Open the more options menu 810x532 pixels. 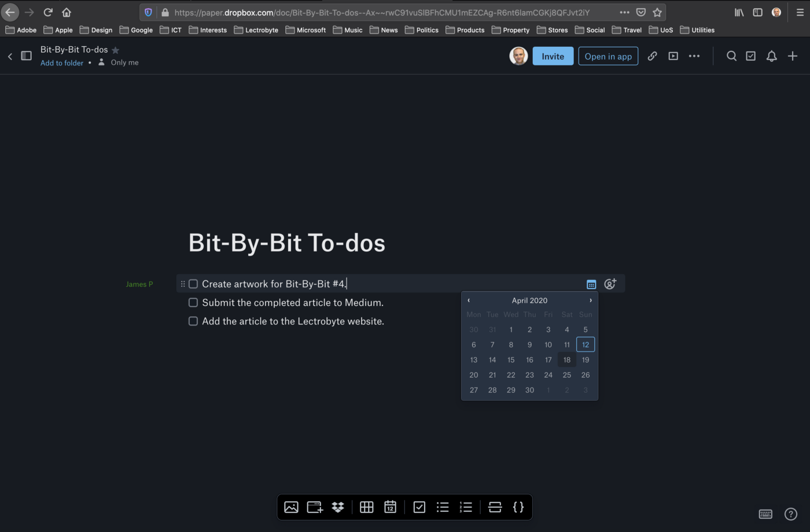[x=694, y=56]
